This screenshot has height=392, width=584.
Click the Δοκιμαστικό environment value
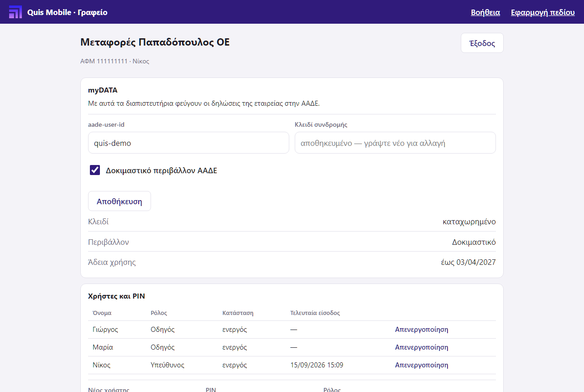(x=474, y=242)
